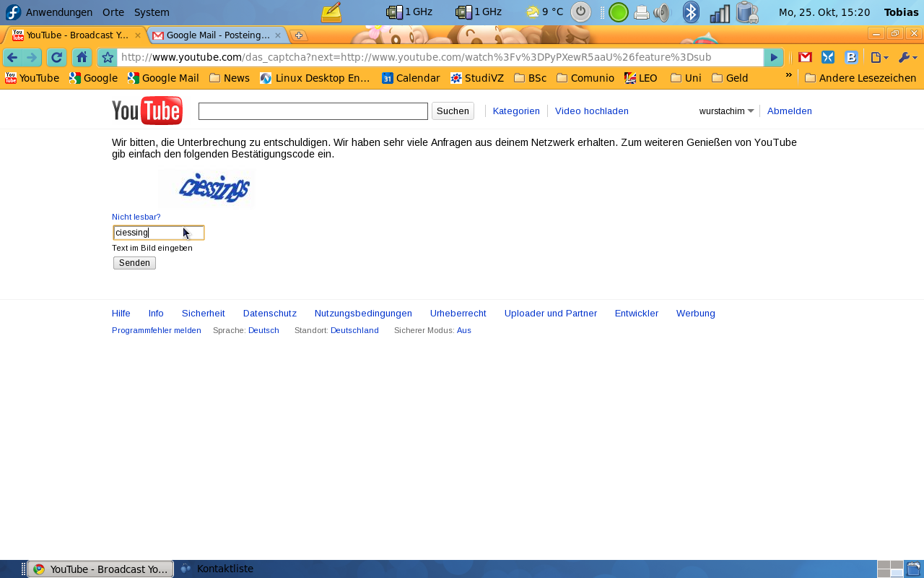924x578 pixels.
Task: Click the clock showing Mo, 25. Okt
Action: click(824, 12)
